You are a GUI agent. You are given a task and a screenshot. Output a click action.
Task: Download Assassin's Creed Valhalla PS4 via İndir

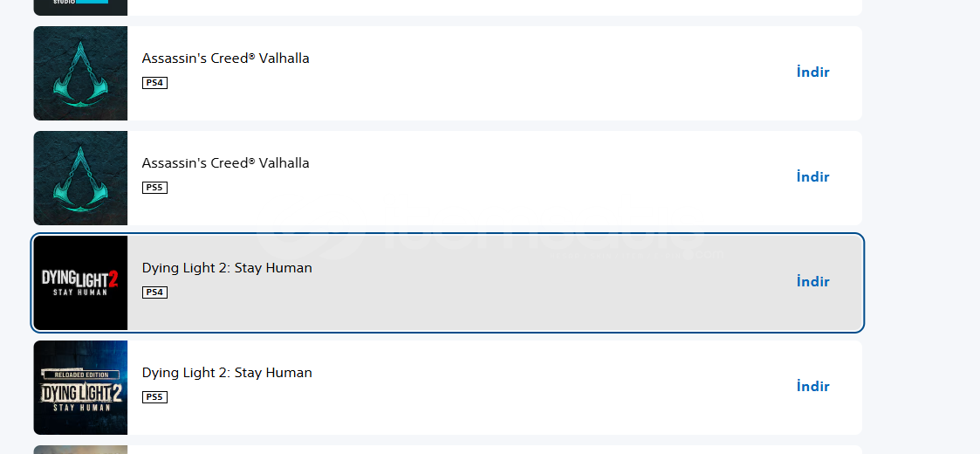(812, 72)
